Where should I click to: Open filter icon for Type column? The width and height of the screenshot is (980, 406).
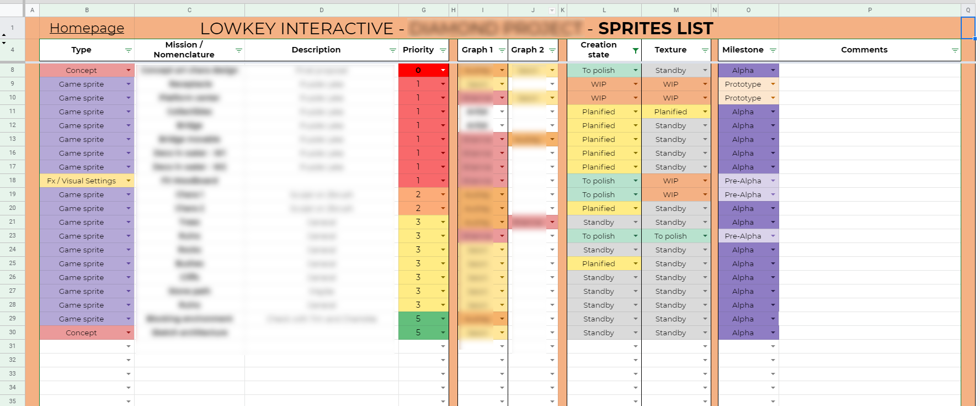click(129, 50)
